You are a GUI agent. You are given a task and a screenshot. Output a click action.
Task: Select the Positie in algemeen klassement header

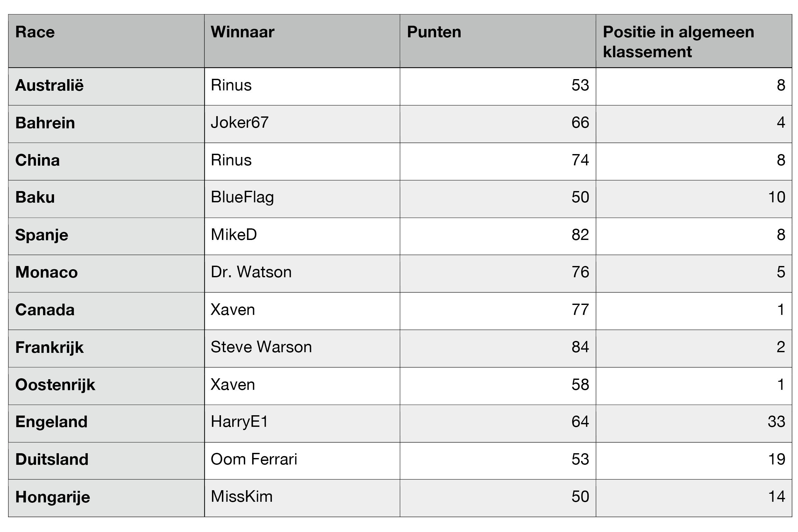tap(694, 41)
